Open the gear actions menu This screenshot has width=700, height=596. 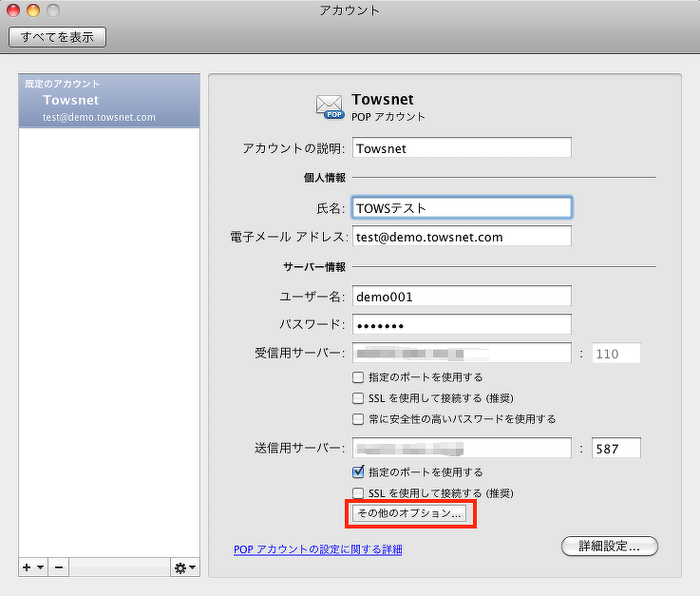tap(184, 567)
